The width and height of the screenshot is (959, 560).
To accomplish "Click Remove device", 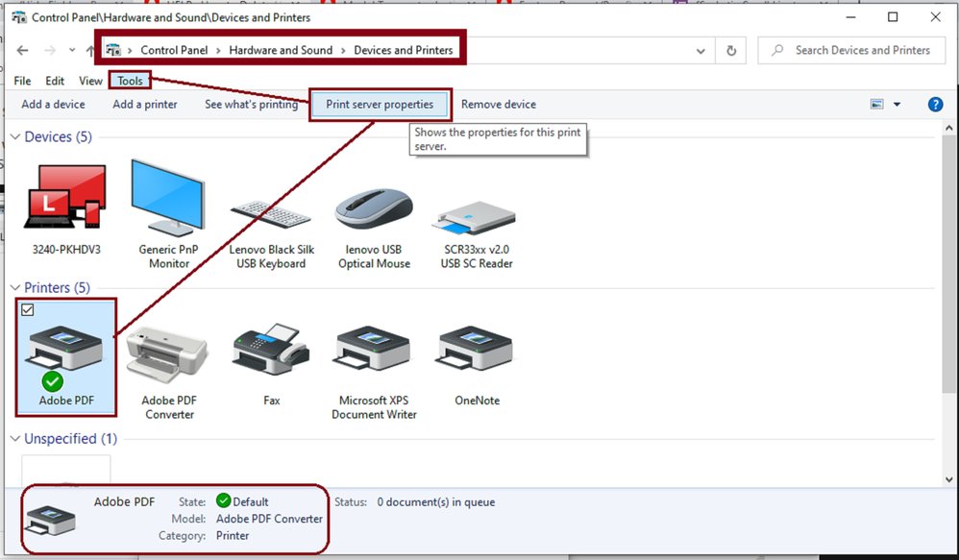I will pyautogui.click(x=499, y=105).
